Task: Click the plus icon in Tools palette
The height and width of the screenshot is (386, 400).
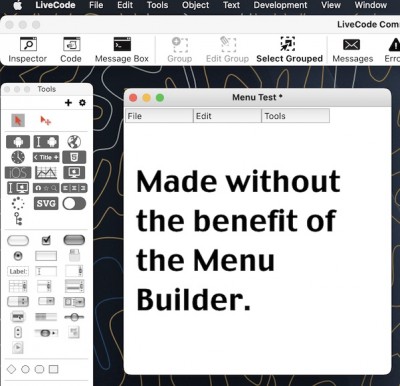Action: pos(68,102)
